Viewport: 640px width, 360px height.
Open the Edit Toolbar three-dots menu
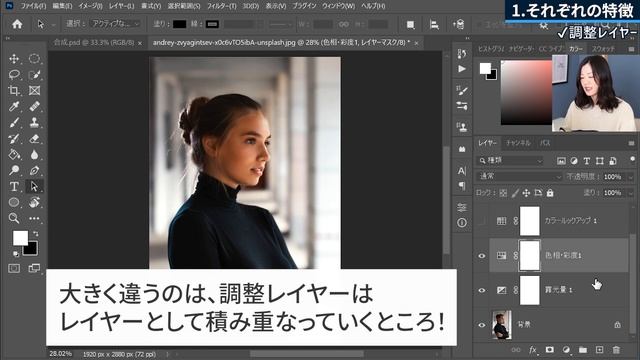[x=34, y=218]
